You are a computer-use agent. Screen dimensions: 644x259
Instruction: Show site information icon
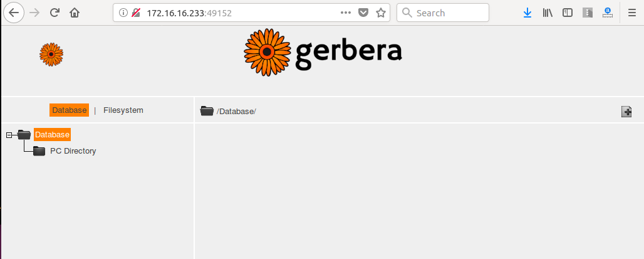[123, 13]
